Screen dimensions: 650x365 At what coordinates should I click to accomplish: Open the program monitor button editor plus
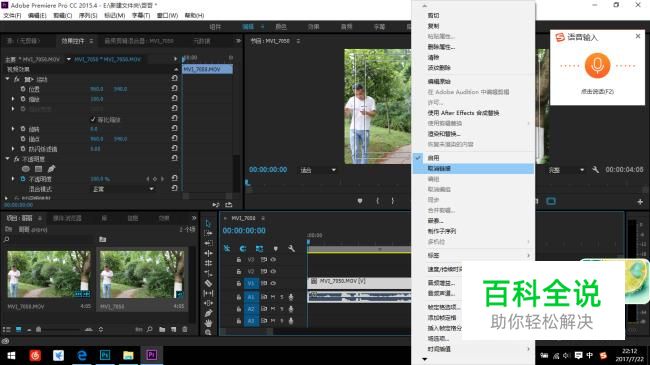pos(640,202)
